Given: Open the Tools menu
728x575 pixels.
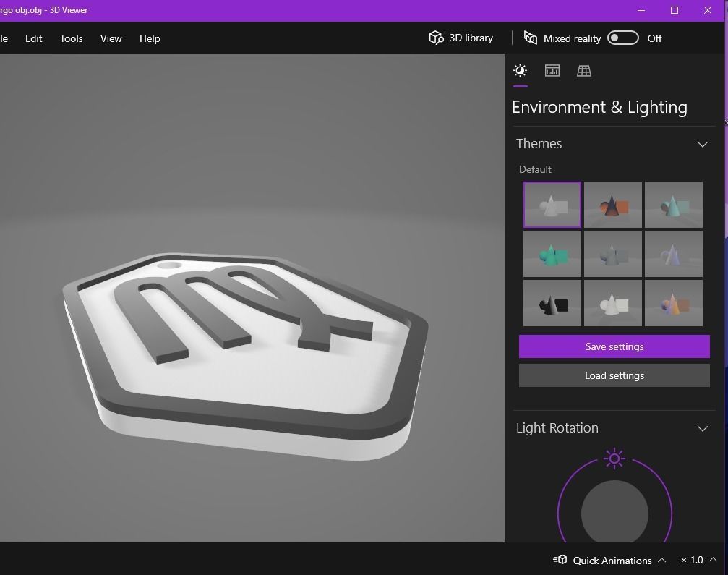Looking at the screenshot, I should click(71, 38).
